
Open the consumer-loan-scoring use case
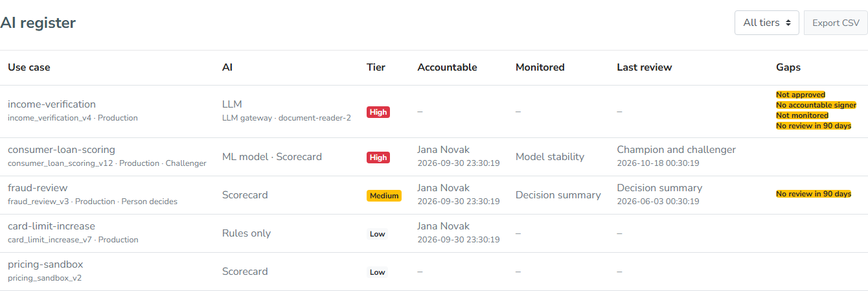62,150
